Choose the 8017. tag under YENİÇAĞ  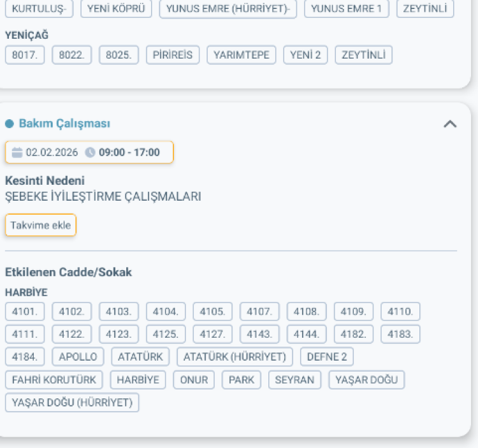coord(25,55)
